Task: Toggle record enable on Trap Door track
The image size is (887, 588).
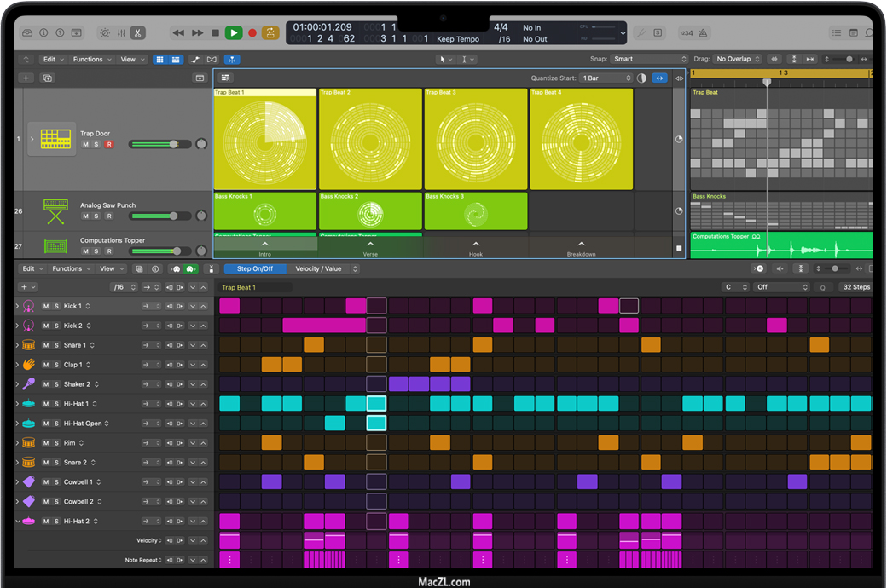Action: pos(108,145)
